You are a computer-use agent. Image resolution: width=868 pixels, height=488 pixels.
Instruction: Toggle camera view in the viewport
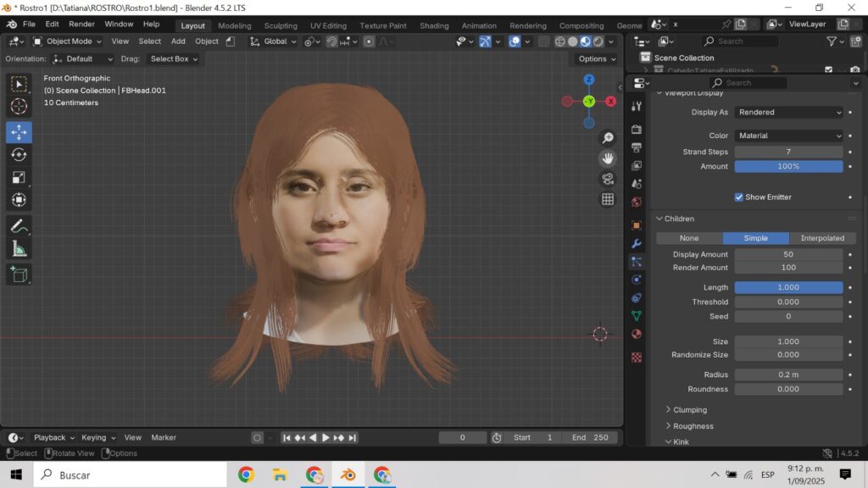[x=608, y=178]
